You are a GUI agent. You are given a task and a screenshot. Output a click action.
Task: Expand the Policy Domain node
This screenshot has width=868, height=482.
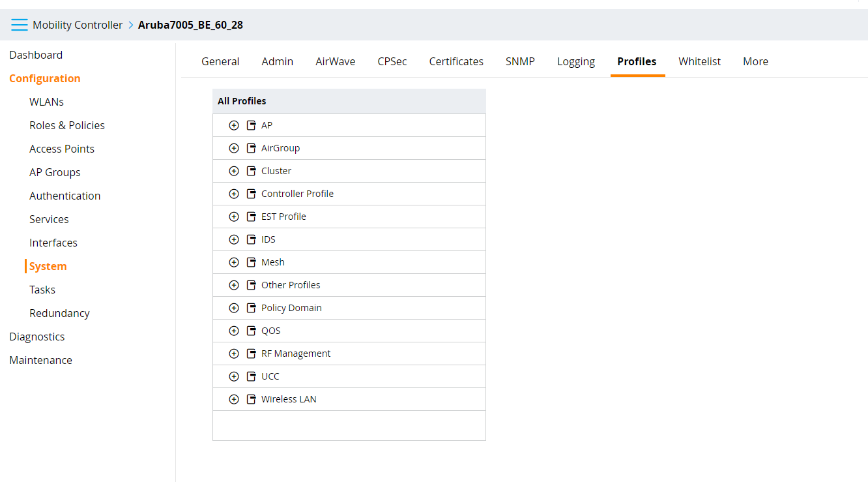click(234, 308)
